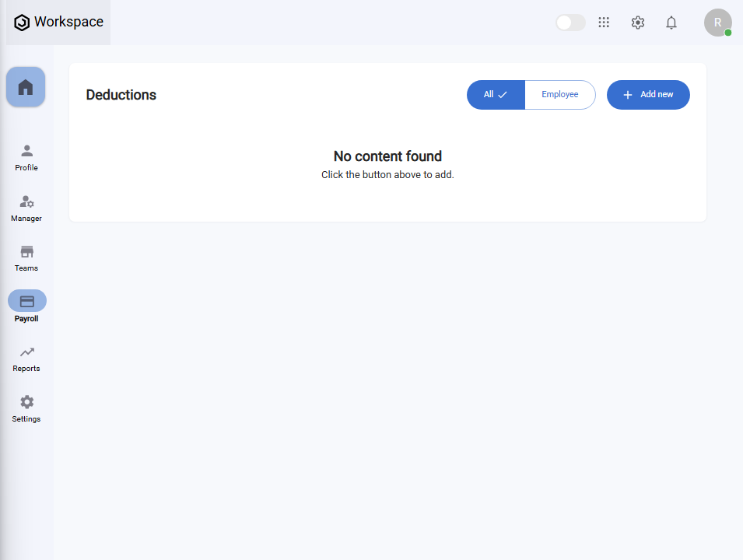This screenshot has width=743, height=560.
Task: Open the user avatar account menu
Action: [717, 23]
